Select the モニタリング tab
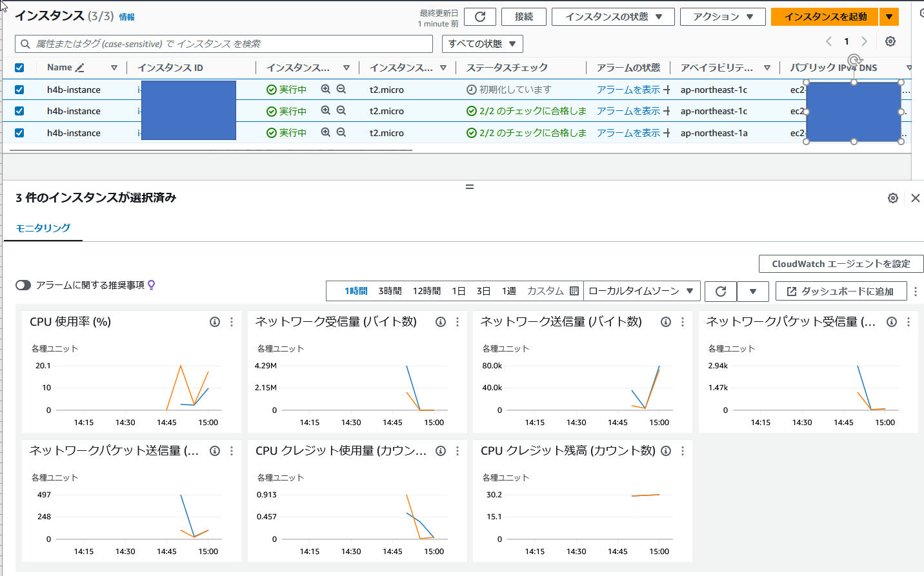Viewport: 924px width, 576px height. point(43,228)
